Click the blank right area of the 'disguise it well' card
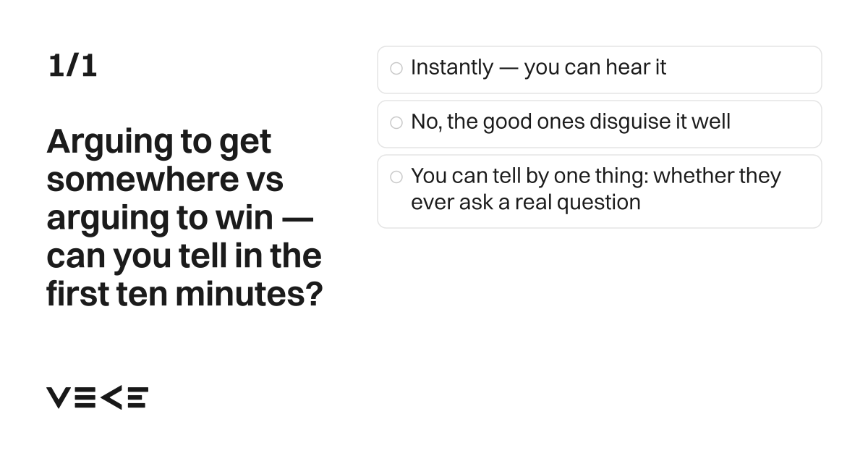 [x=775, y=124]
